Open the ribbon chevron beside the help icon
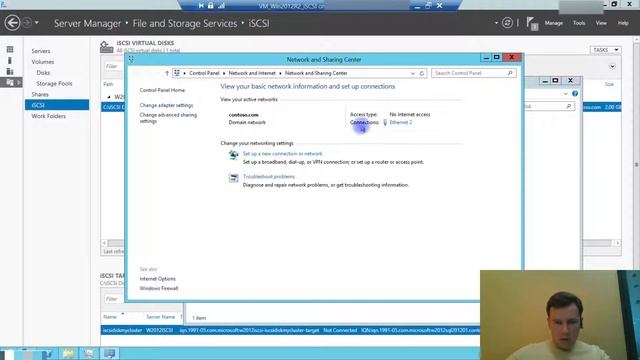The height and width of the screenshot is (360, 640). (565, 93)
